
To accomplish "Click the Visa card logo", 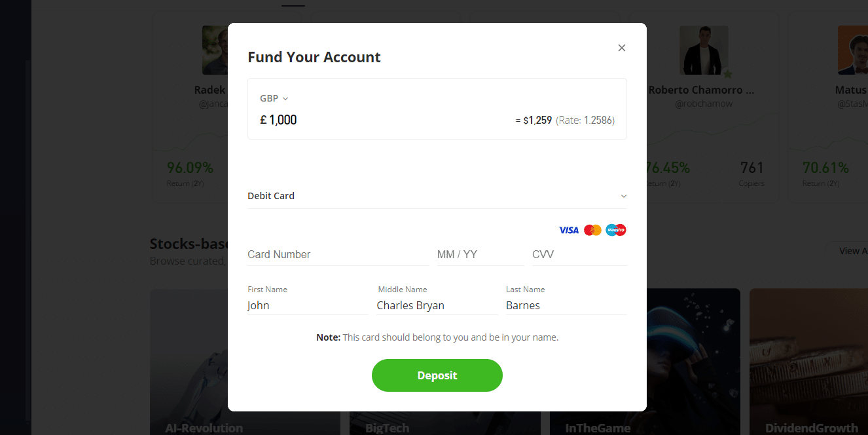I will pyautogui.click(x=569, y=230).
